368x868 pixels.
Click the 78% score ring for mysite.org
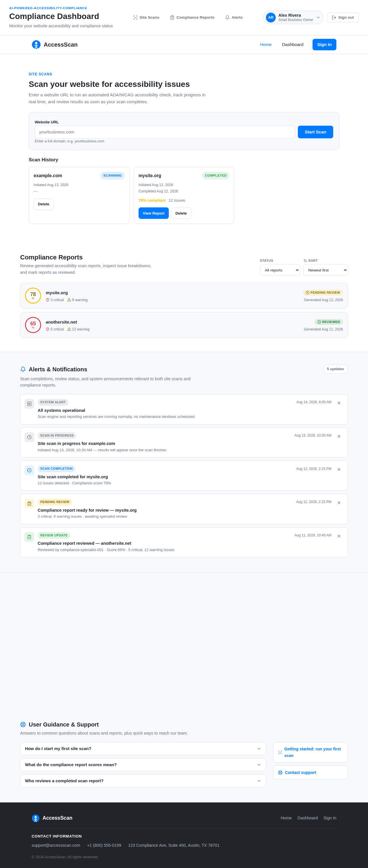tap(33, 296)
